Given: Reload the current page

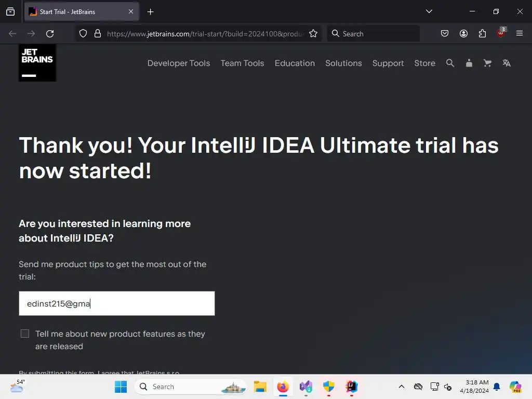Looking at the screenshot, I should point(50,34).
